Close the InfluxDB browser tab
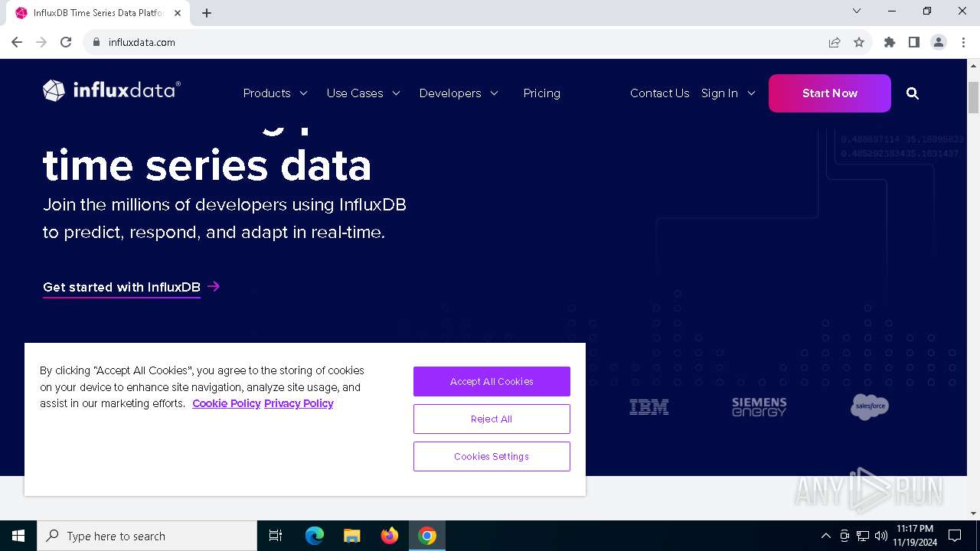Image resolution: width=980 pixels, height=551 pixels. click(x=179, y=12)
